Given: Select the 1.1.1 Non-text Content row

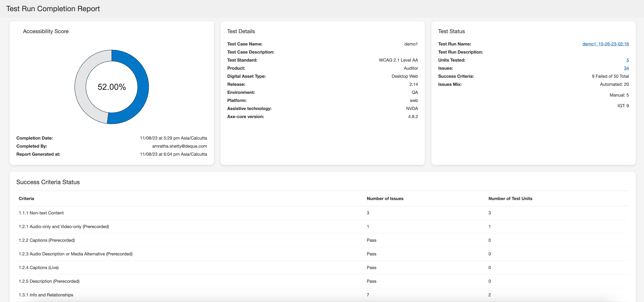Looking at the screenshot, I should point(41,213).
